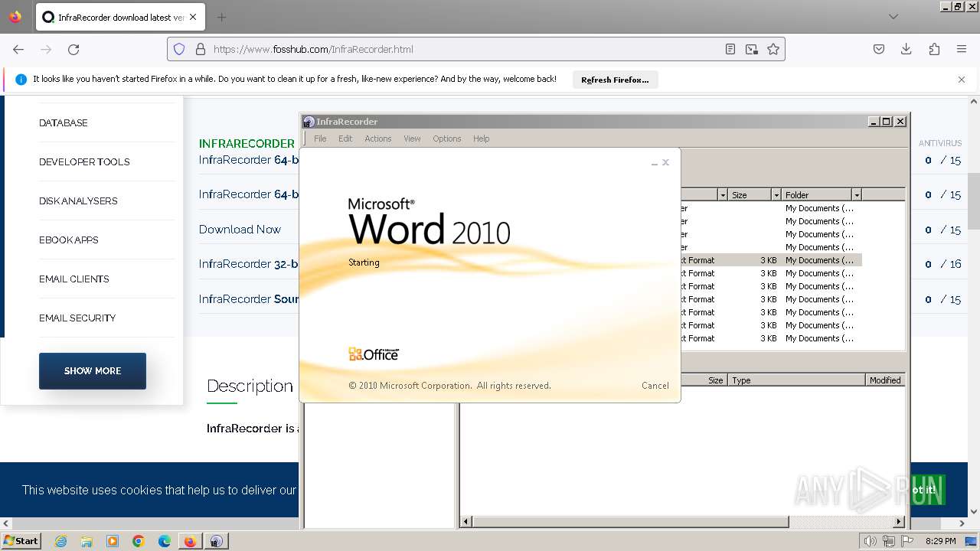Open the DATABASE category link
The image size is (980, 551).
click(x=64, y=122)
